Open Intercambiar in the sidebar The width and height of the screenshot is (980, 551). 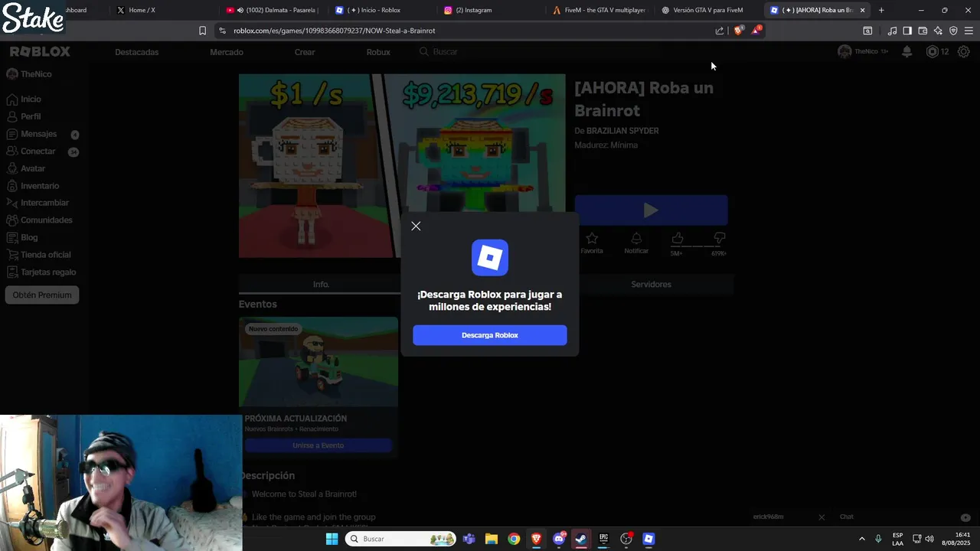[38, 203]
